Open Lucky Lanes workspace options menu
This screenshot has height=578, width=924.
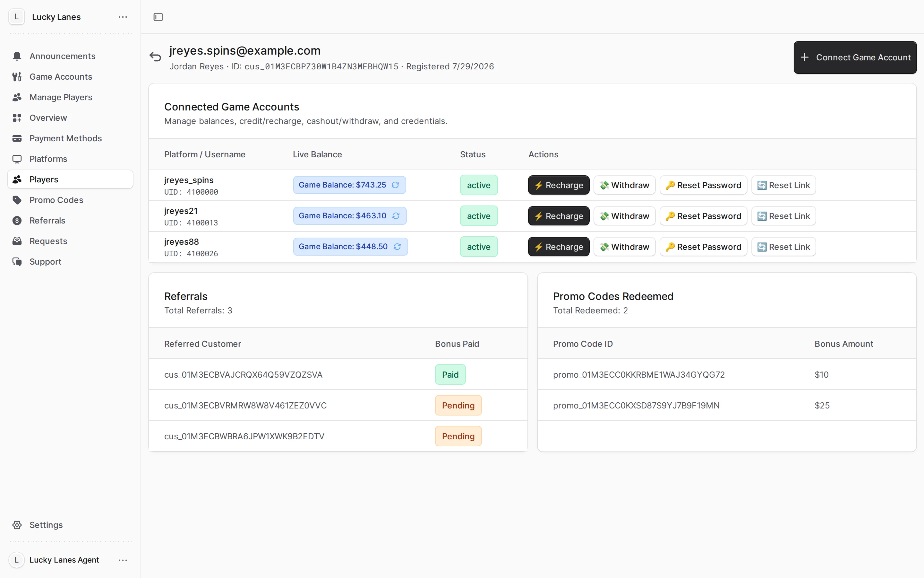(x=123, y=17)
